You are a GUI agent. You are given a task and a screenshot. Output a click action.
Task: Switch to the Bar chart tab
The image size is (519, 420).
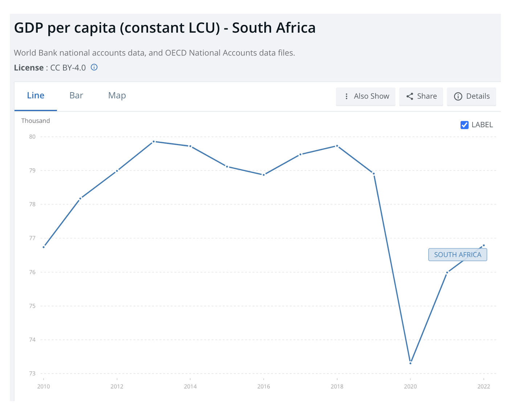[x=76, y=95]
